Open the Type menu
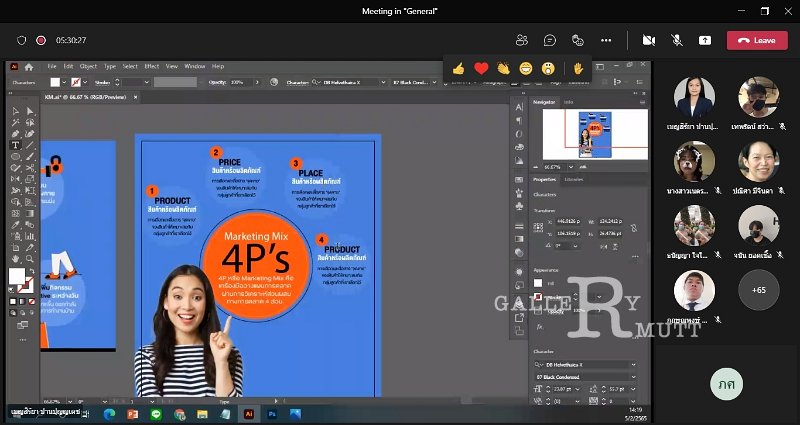 (x=110, y=66)
